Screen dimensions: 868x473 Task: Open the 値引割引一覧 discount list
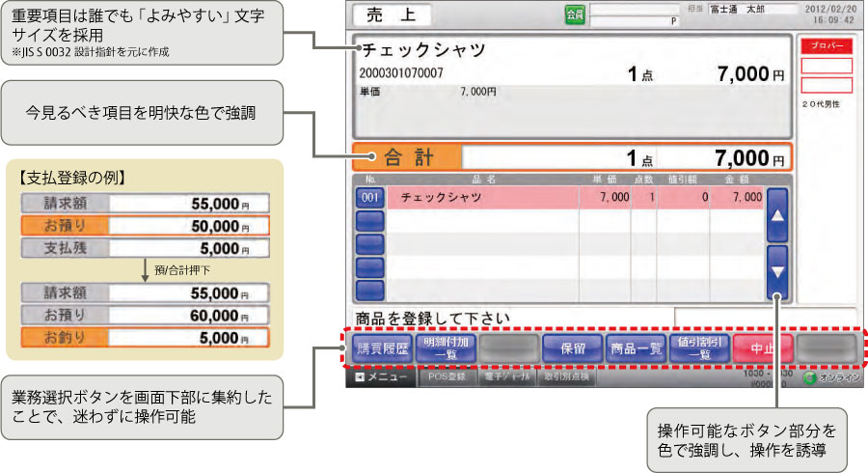(698, 348)
